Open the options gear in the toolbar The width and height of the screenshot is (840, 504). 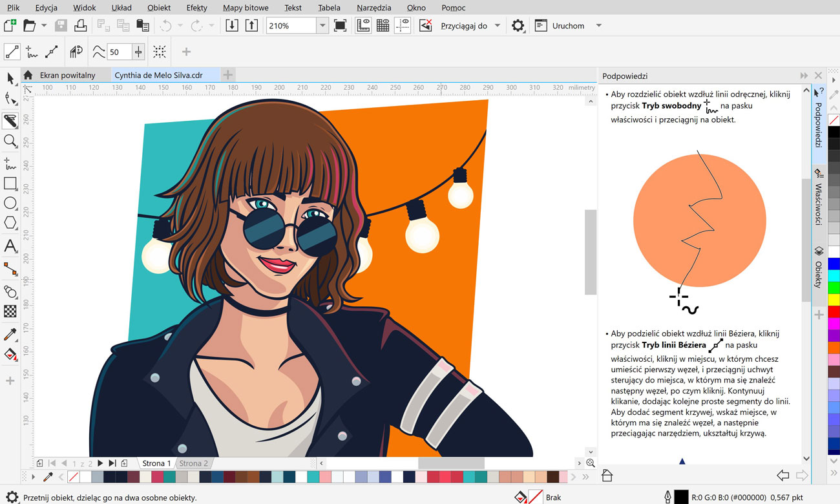(518, 26)
